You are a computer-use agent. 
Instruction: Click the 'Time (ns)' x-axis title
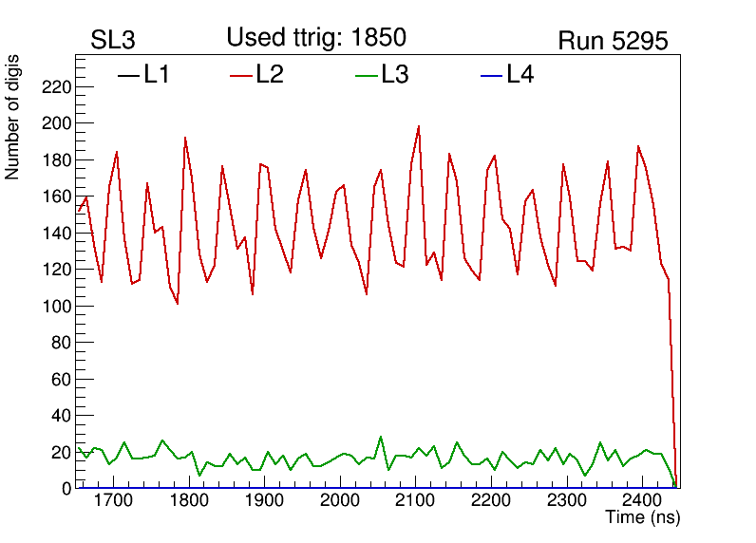643,518
